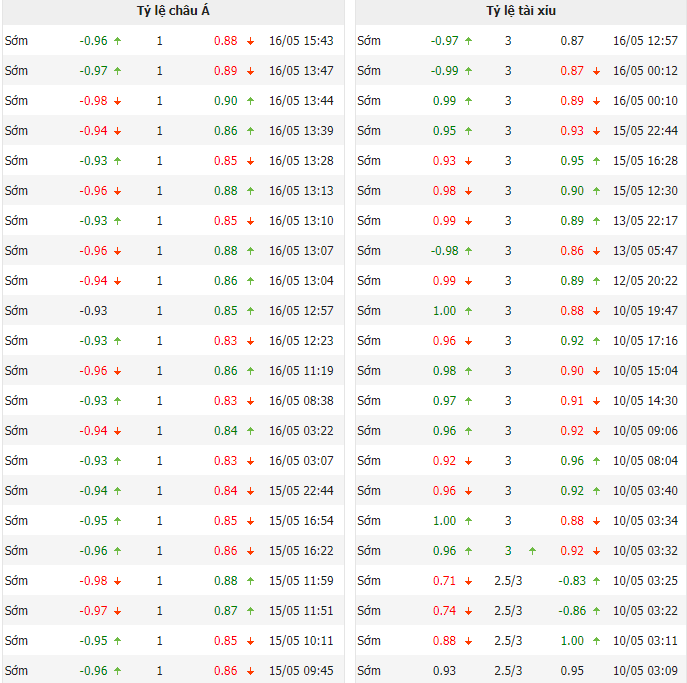Click -0.93 in Asian odds 16/05 12:57 row

94,311
